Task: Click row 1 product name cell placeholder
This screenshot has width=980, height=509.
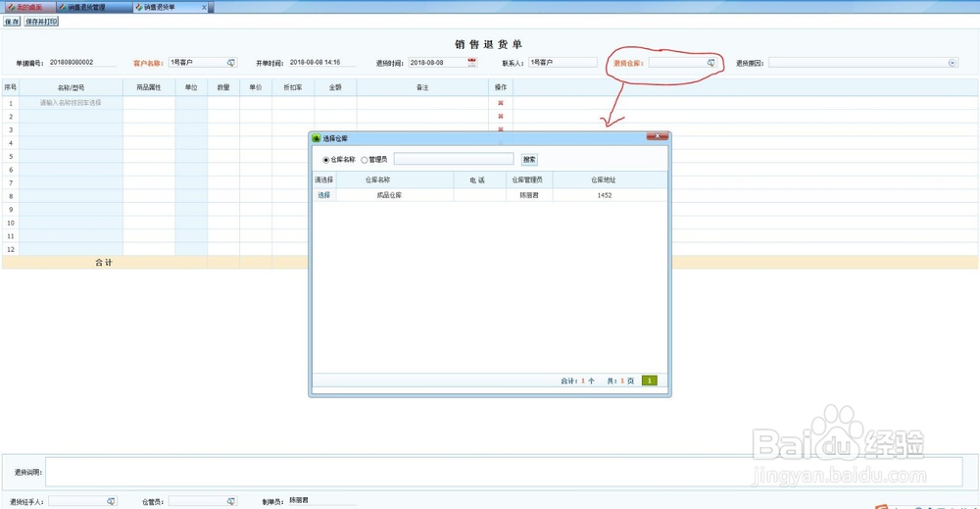Action: coord(71,103)
